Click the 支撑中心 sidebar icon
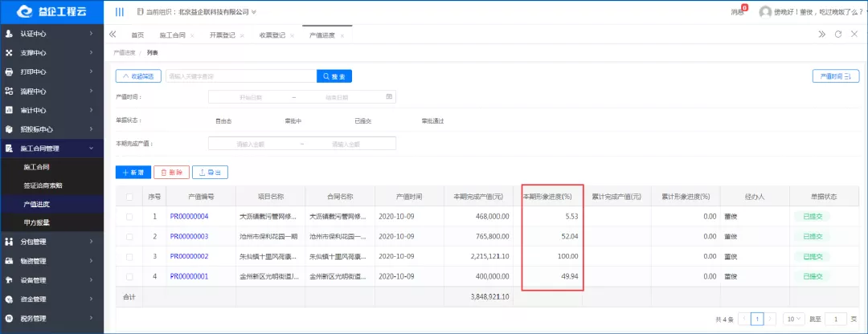 tap(9, 53)
